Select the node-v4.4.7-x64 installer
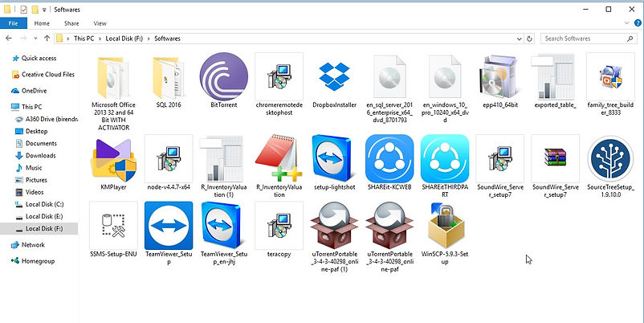 point(169,158)
